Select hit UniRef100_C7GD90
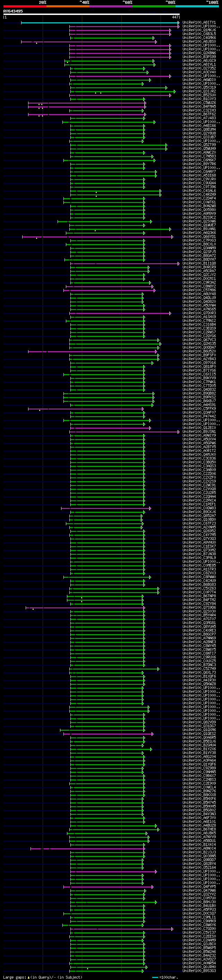This screenshot has width=222, height=980. click(199, 929)
